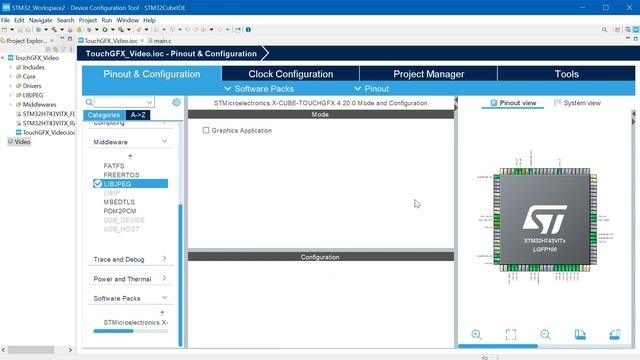
Task: Switch to Clock Configuration tab
Action: [x=291, y=74]
